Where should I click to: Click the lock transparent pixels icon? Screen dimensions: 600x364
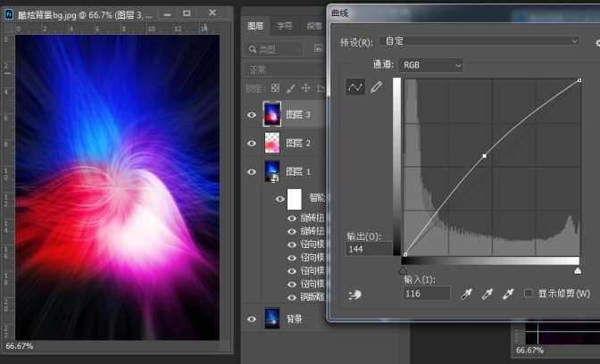click(276, 88)
